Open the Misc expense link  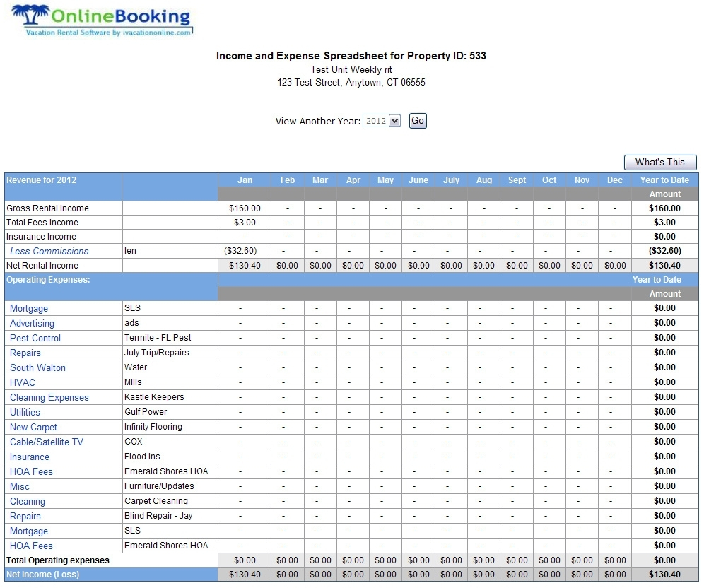point(20,486)
